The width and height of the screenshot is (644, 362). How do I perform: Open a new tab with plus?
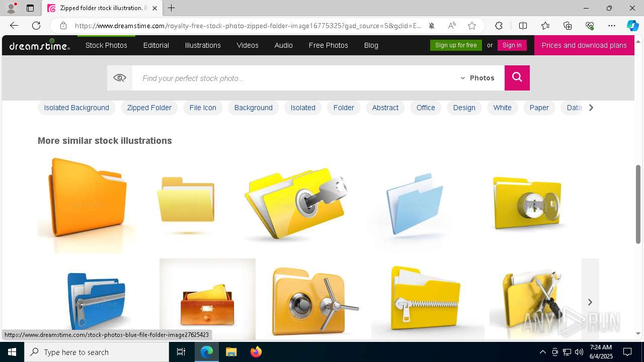coord(172,8)
